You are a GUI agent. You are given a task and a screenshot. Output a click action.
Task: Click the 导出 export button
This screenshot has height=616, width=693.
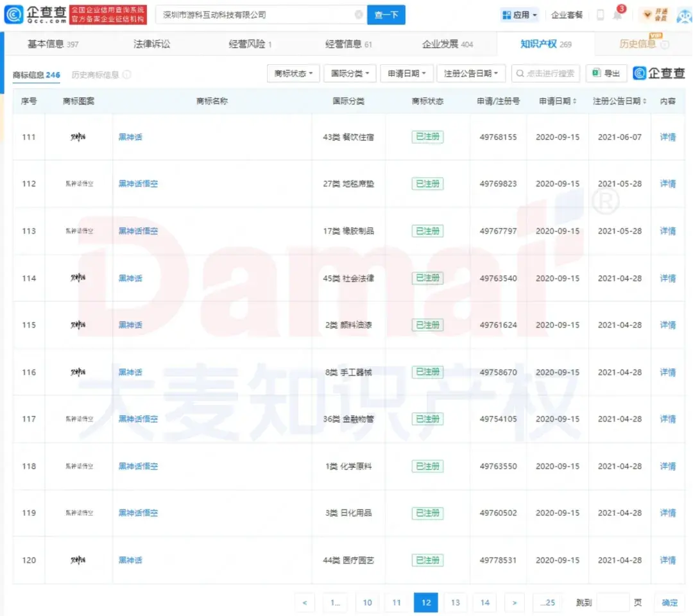(606, 73)
